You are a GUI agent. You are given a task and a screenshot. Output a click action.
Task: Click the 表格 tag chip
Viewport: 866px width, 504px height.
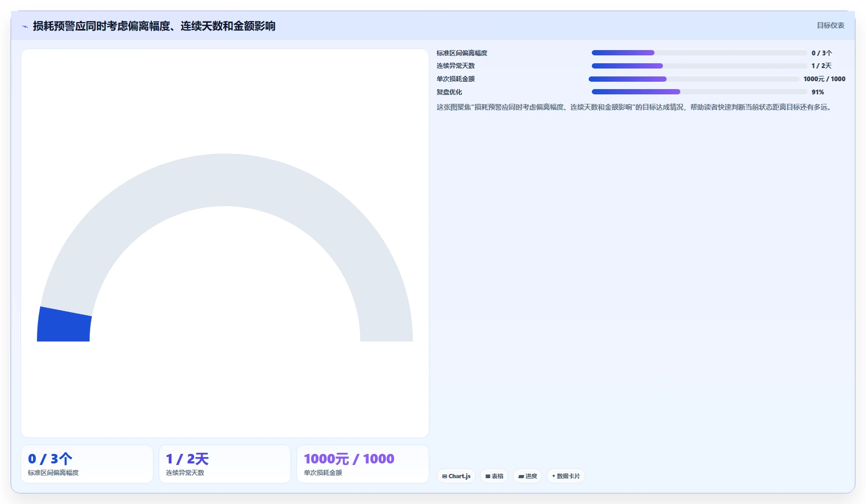pos(494,476)
